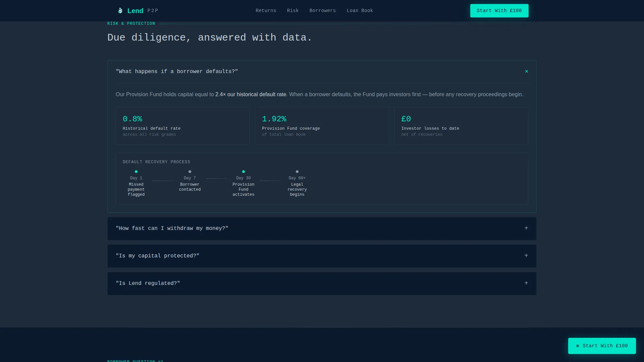Click "Historical default rate" label

click(152, 128)
